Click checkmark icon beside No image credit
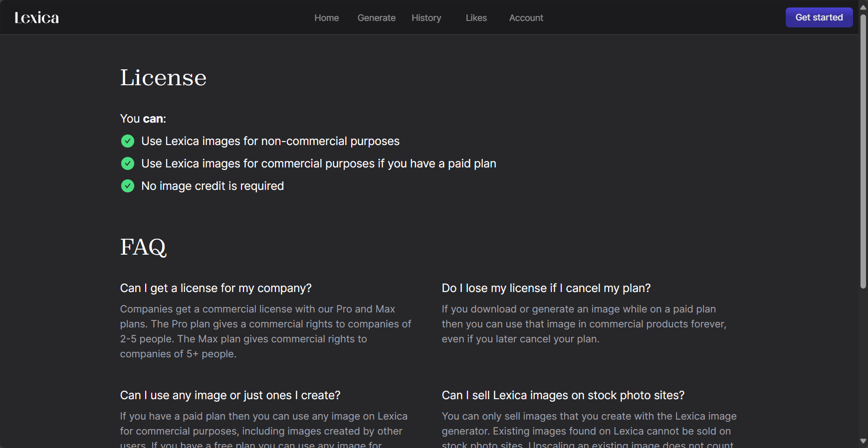The width and height of the screenshot is (868, 448). click(x=128, y=186)
